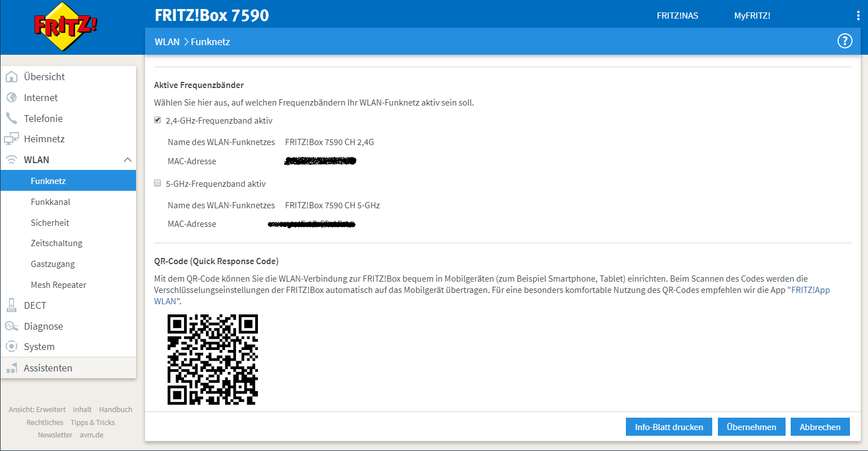
Task: Click the FRITZ! logo
Action: 65,27
